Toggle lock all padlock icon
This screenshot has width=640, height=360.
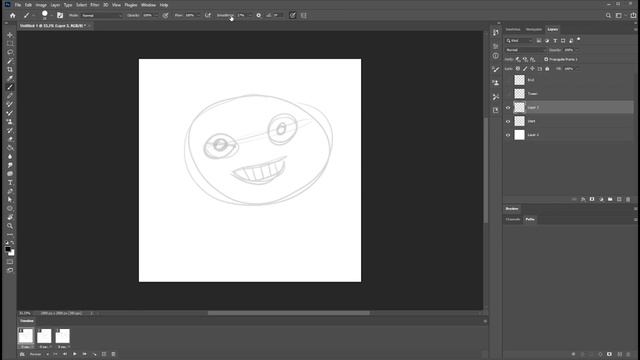click(x=547, y=69)
